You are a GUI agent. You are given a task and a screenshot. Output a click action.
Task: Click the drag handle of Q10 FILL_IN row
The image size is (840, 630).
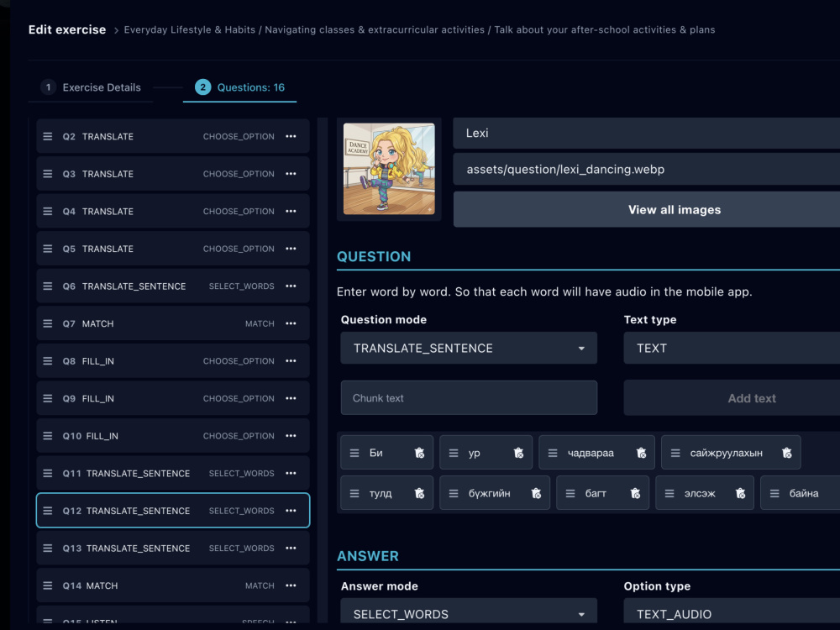(48, 436)
